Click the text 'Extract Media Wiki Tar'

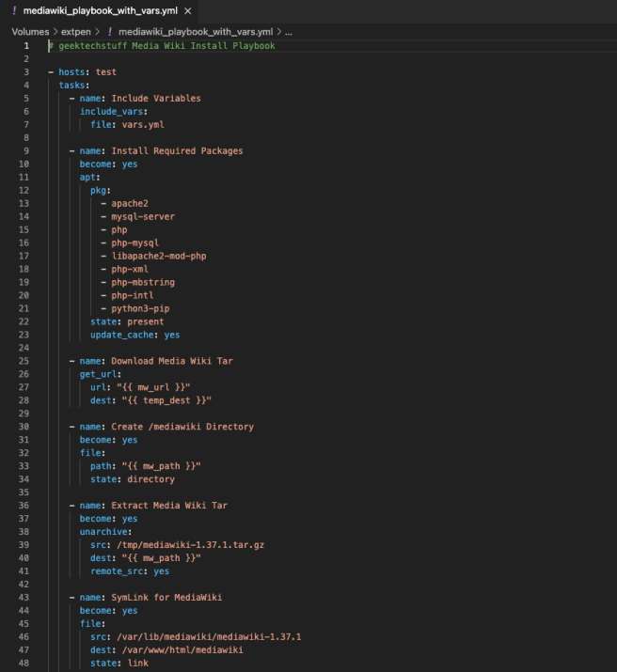[x=169, y=506]
